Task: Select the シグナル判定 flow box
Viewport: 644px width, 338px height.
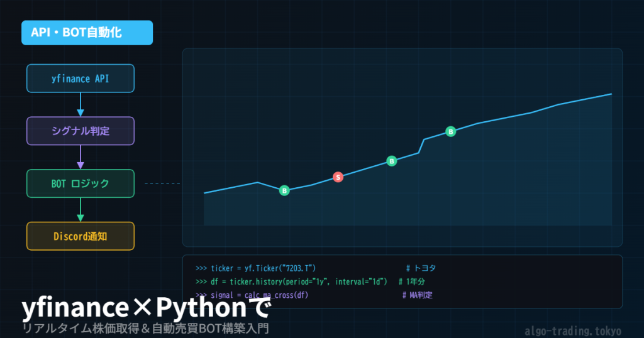Action: [x=80, y=131]
